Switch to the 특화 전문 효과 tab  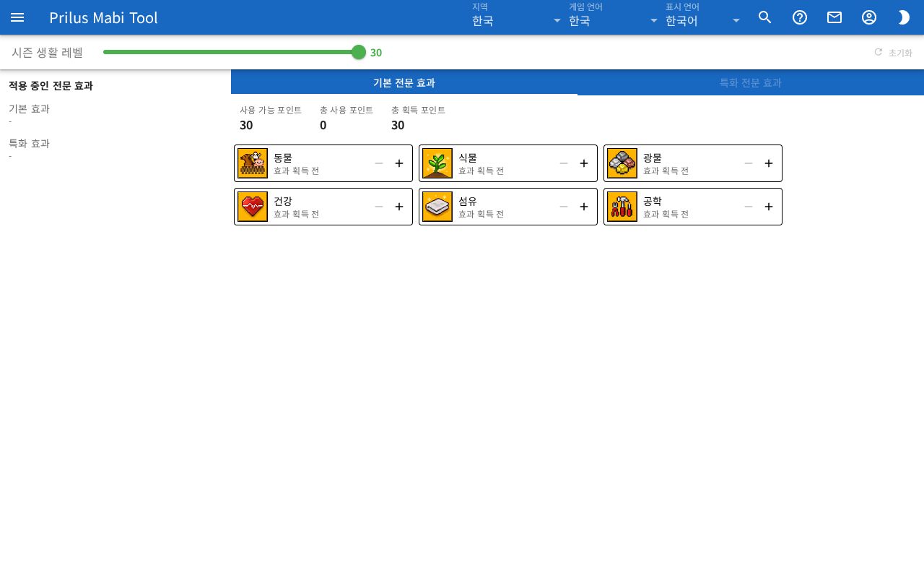[x=751, y=82]
